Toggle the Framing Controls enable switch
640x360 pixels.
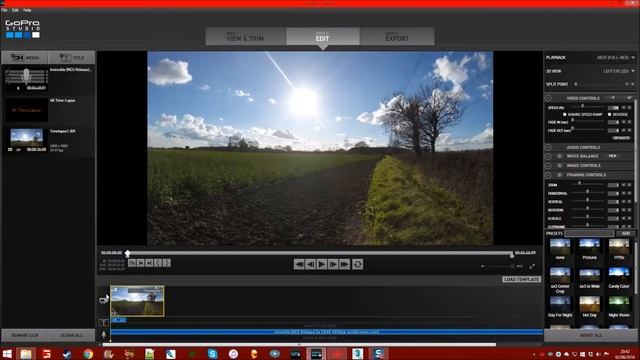click(560, 175)
